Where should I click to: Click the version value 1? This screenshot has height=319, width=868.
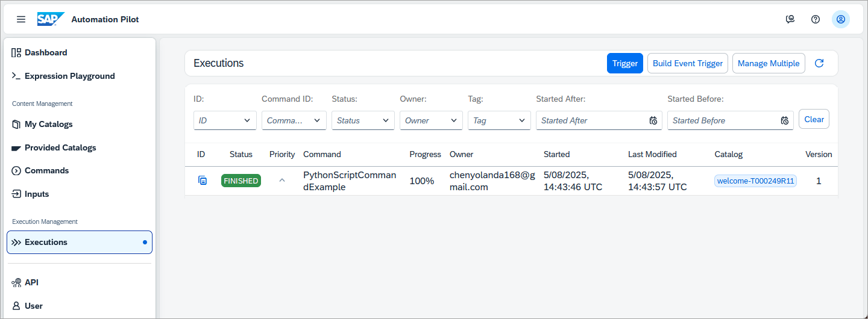point(819,181)
